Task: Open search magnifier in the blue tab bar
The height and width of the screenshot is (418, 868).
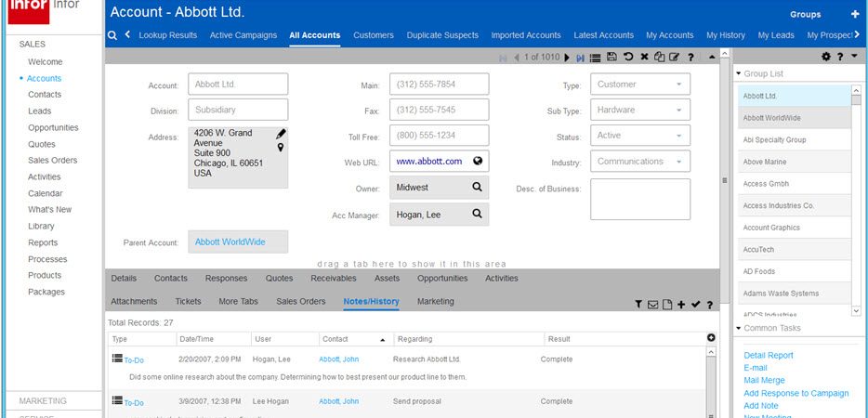Action: pyautogui.click(x=112, y=35)
